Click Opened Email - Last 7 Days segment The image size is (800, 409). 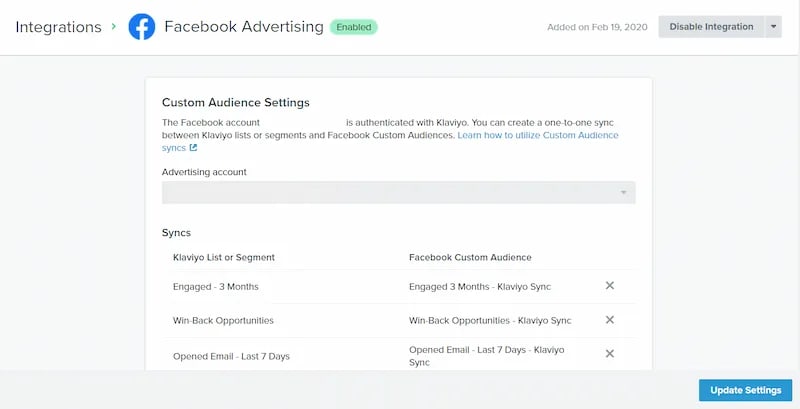coord(231,356)
